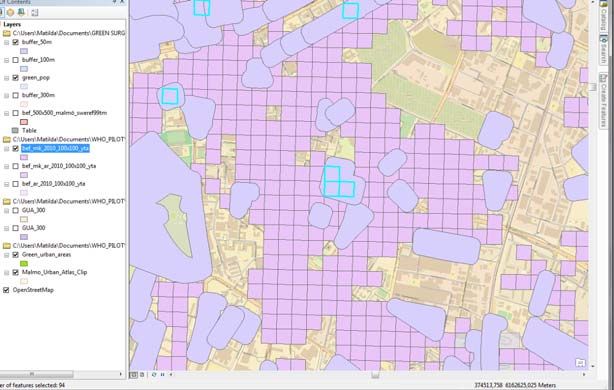Uncheck the buffer_50m layer
The width and height of the screenshot is (614, 390).
click(x=16, y=42)
